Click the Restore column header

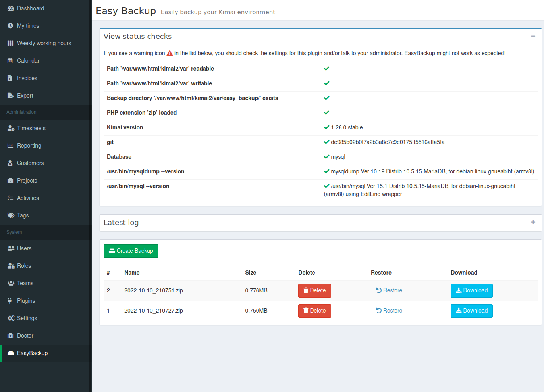click(x=381, y=273)
